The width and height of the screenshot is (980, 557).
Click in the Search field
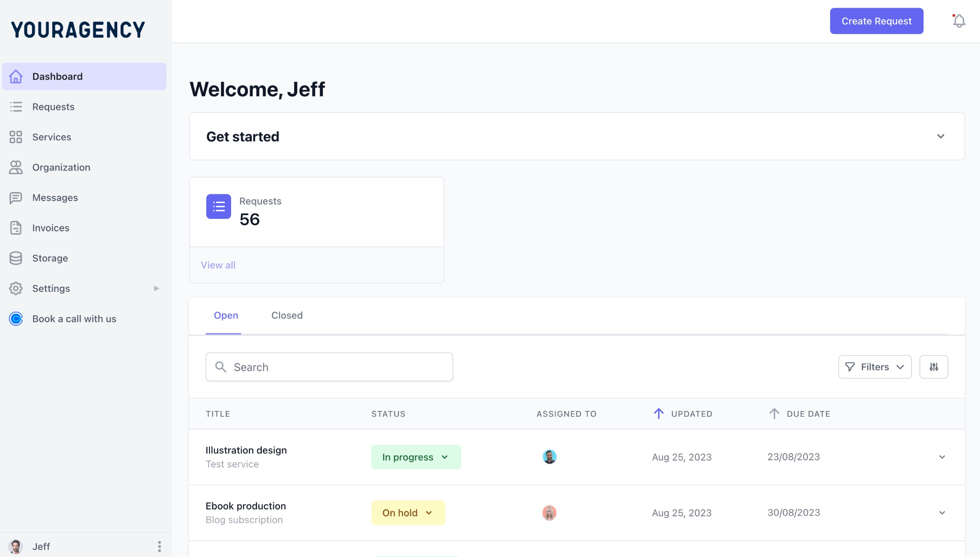pyautogui.click(x=329, y=367)
